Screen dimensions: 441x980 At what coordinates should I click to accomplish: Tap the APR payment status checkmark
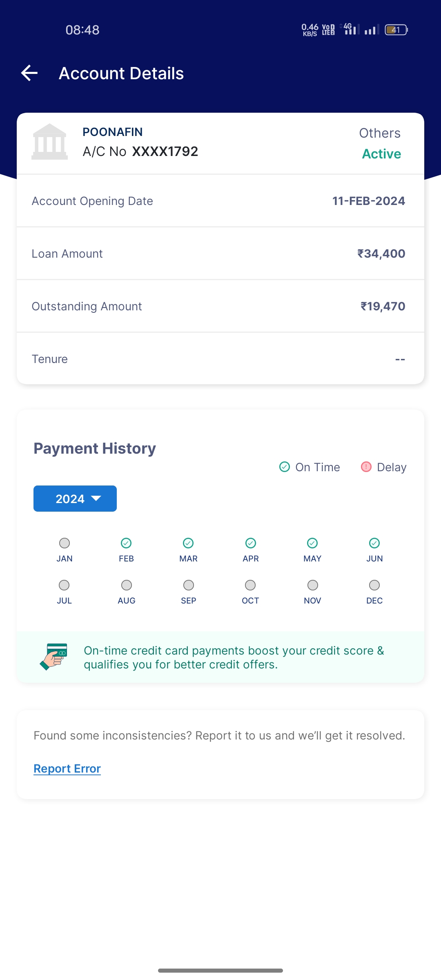(251, 543)
